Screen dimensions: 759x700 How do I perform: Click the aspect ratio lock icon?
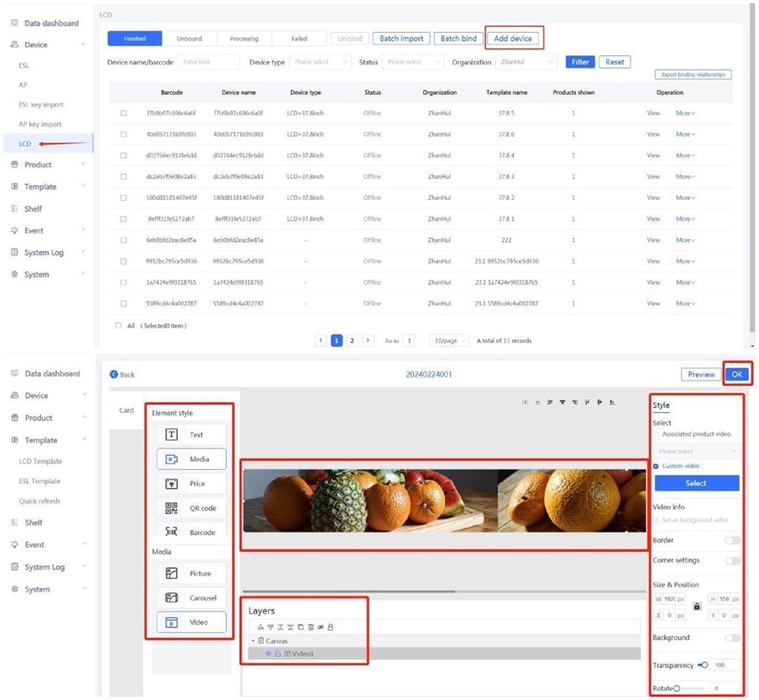(697, 607)
